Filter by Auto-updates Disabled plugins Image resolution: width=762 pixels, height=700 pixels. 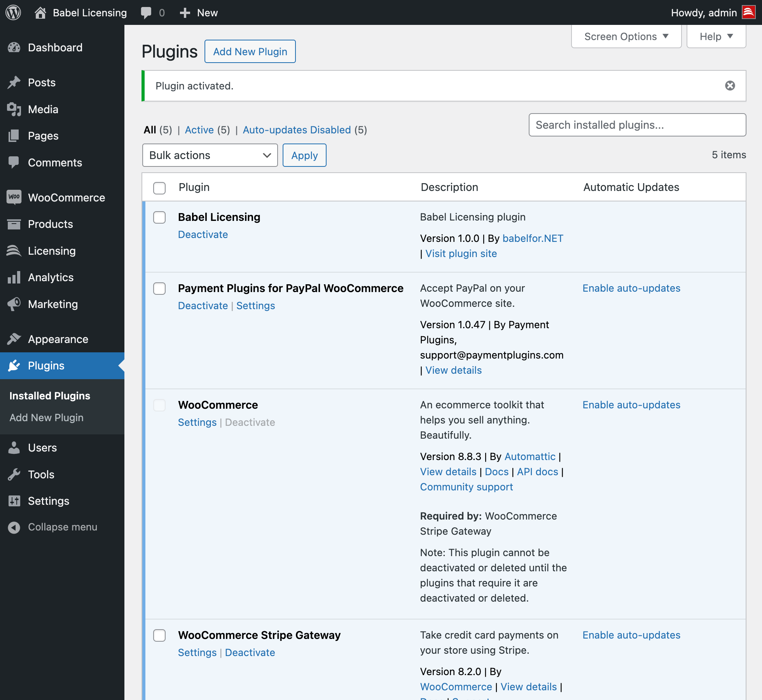tap(297, 130)
